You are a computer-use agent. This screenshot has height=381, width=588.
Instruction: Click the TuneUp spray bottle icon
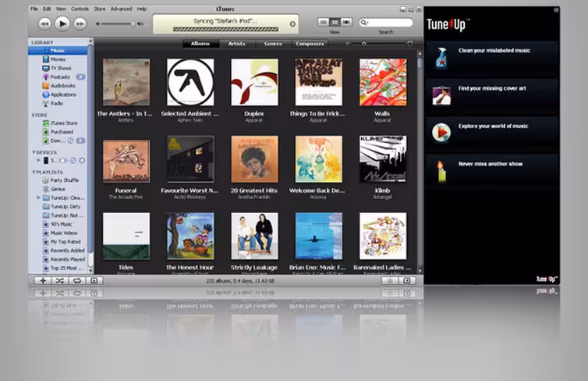pyautogui.click(x=441, y=58)
